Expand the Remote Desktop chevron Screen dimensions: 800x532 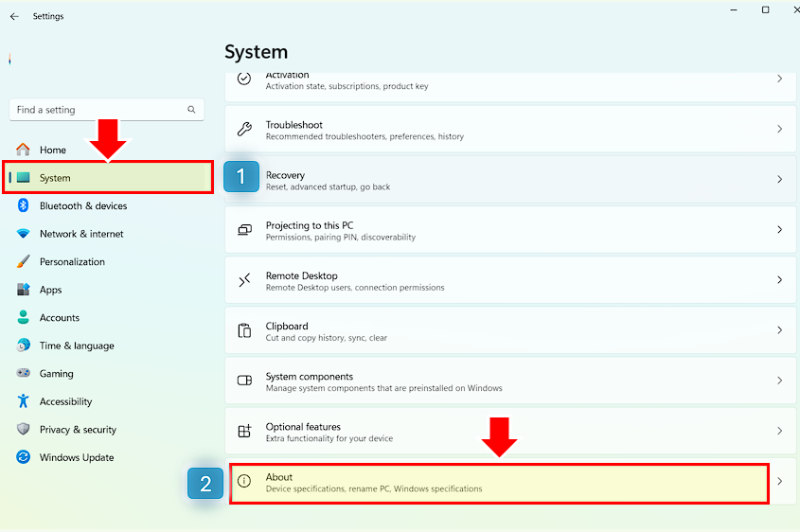(779, 279)
